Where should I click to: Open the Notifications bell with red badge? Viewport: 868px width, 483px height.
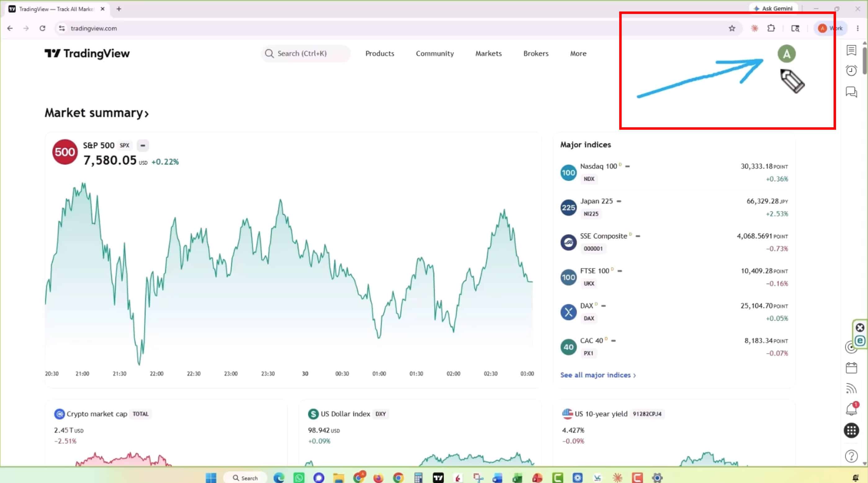pos(852,409)
